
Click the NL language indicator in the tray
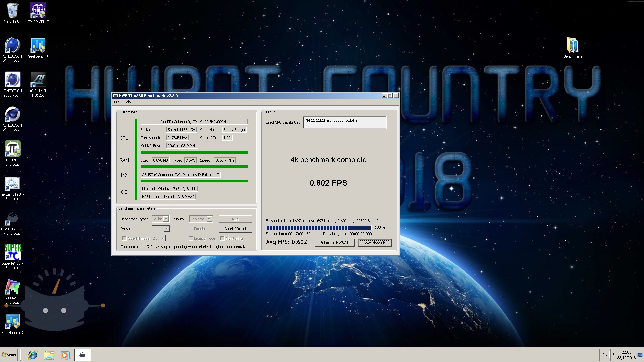pos(605,354)
